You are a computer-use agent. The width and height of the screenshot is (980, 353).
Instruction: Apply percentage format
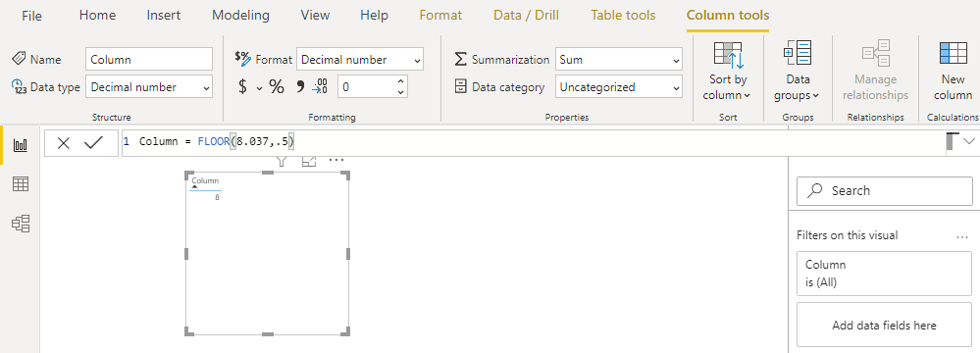pos(277,87)
